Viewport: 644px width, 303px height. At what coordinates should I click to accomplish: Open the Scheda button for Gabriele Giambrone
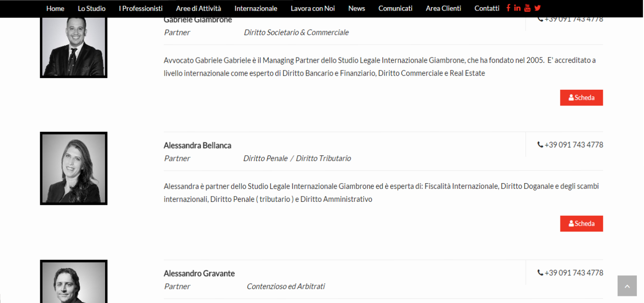[581, 98]
